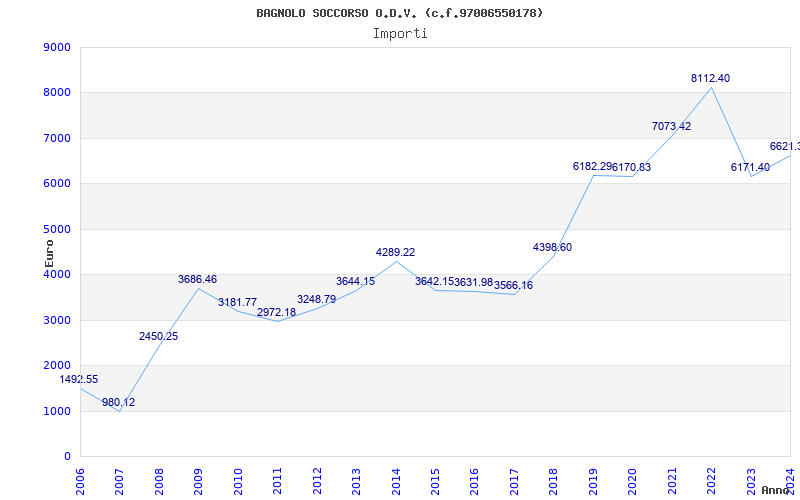
Task: Select the 980.12 data label
Action: (x=118, y=403)
